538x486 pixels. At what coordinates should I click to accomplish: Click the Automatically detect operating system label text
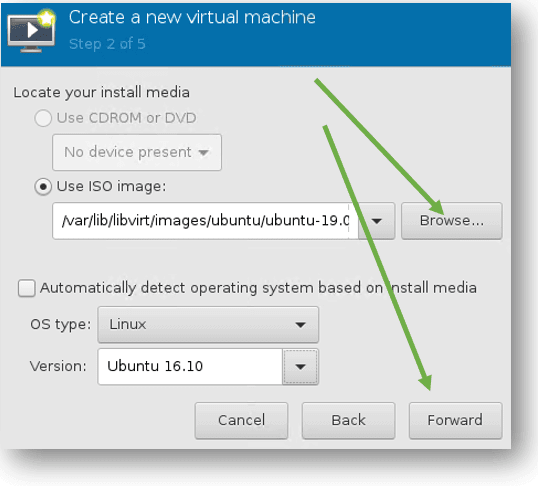[x=258, y=288]
